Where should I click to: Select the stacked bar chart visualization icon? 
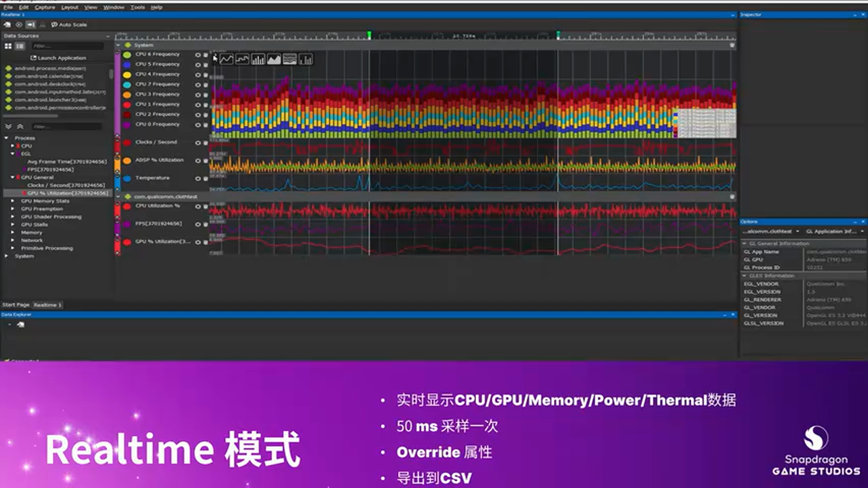pos(306,59)
